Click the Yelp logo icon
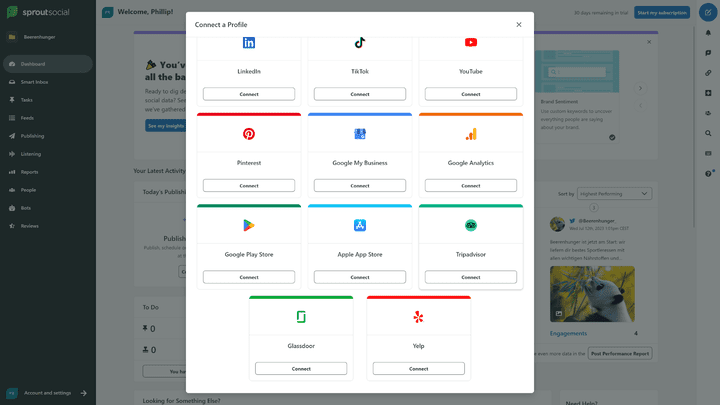The height and width of the screenshot is (405, 720). click(419, 317)
